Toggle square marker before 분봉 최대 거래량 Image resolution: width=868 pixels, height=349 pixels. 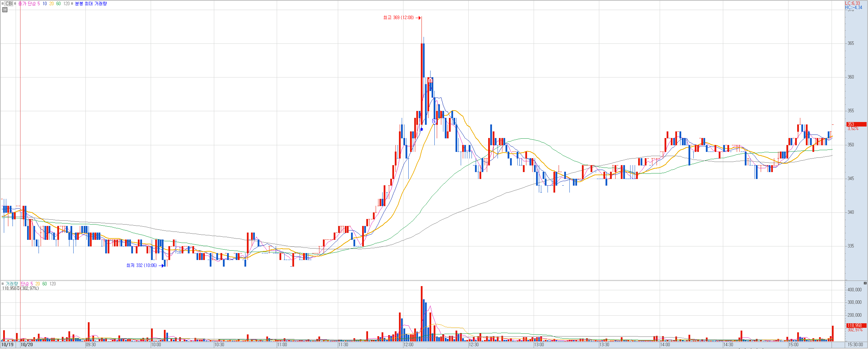click(72, 4)
